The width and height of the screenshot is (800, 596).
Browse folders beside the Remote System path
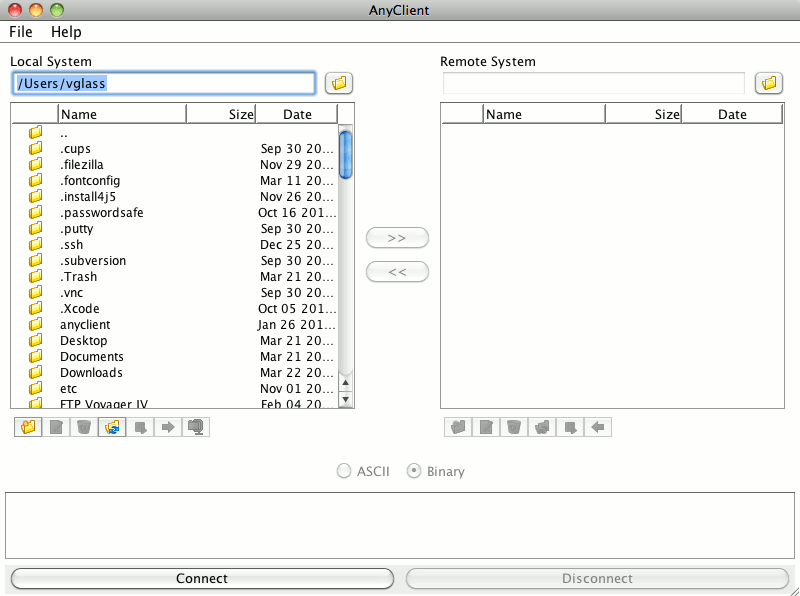(x=769, y=83)
